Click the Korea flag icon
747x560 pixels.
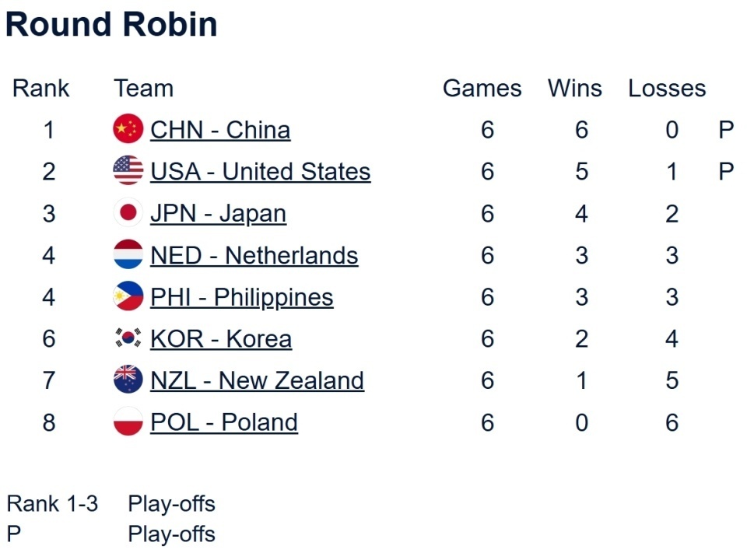coord(128,338)
